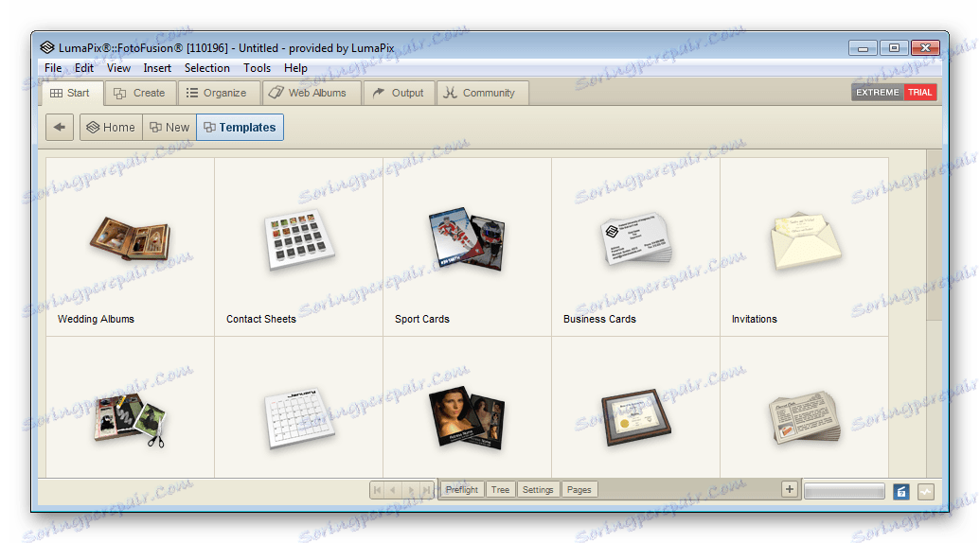The width and height of the screenshot is (980, 543).
Task: Open the newspaper template icon
Action: (x=805, y=417)
